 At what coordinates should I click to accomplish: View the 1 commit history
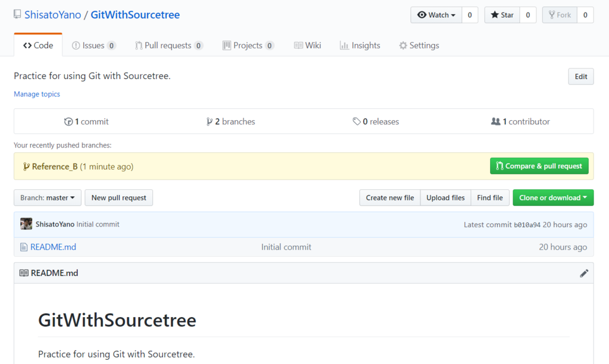click(x=86, y=121)
